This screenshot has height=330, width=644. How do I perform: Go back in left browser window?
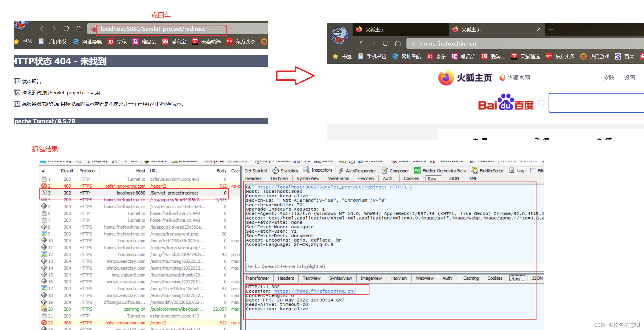click(42, 29)
